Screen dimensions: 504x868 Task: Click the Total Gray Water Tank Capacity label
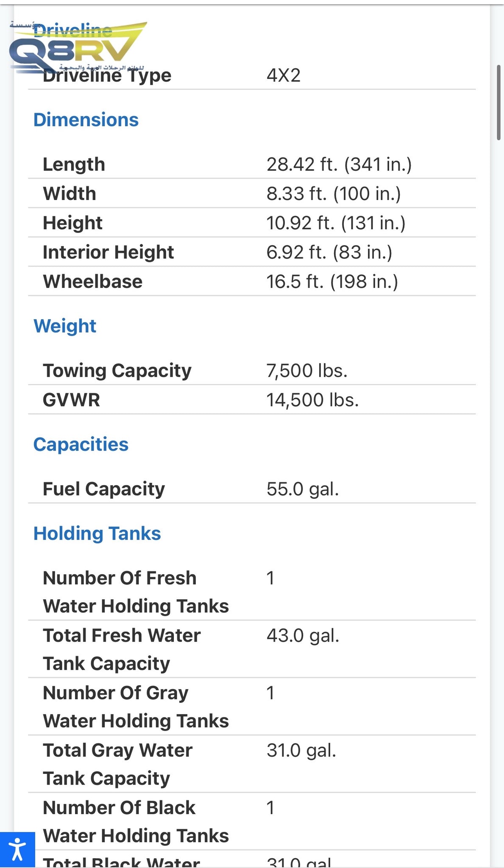[x=117, y=764]
